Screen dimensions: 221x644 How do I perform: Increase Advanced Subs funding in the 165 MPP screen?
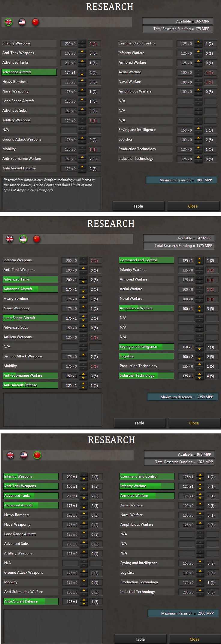point(82,109)
